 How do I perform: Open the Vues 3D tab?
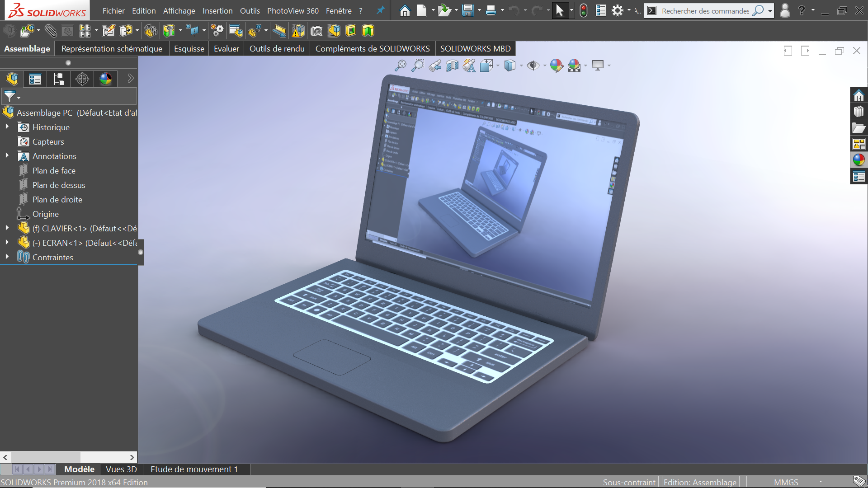click(x=121, y=469)
